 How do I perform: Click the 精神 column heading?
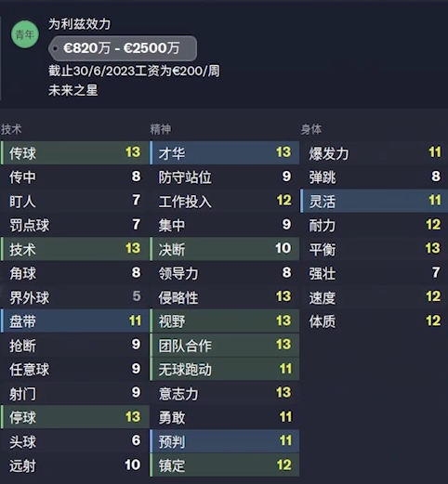[161, 129]
